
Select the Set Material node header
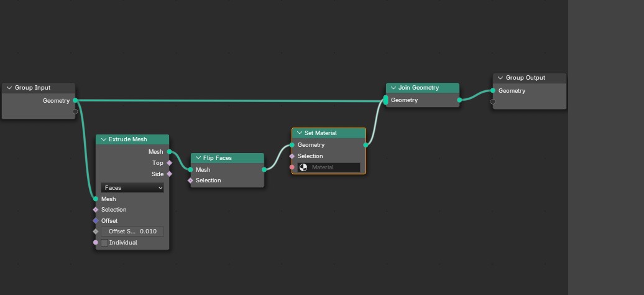coord(329,133)
